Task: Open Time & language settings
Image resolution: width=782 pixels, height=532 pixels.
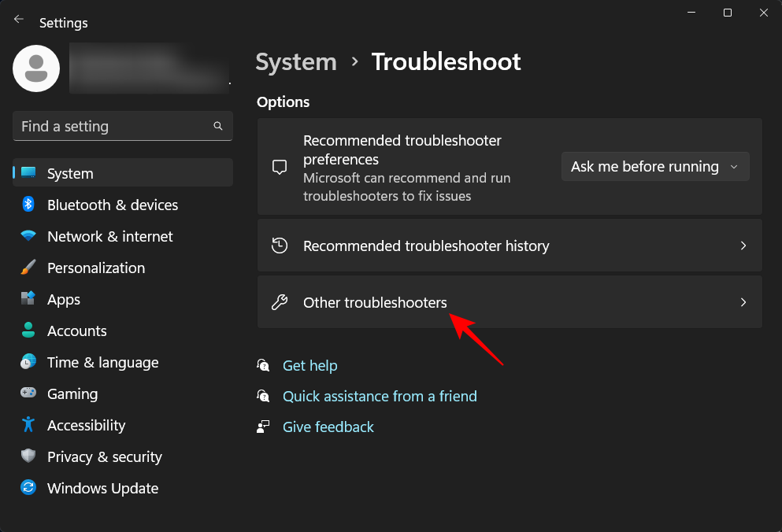Action: click(x=27, y=362)
